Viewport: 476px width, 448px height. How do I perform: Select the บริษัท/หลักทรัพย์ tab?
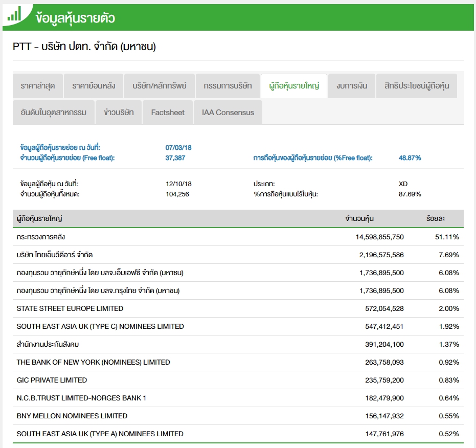pos(160,86)
